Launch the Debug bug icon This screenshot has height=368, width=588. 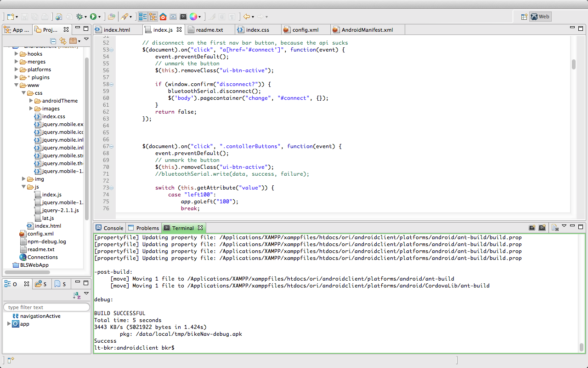pyautogui.click(x=80, y=17)
